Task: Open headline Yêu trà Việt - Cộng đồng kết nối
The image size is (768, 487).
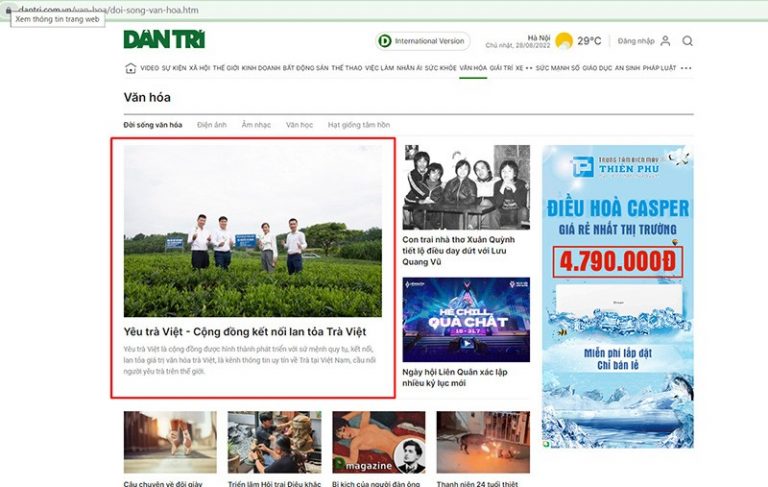Action: click(245, 332)
